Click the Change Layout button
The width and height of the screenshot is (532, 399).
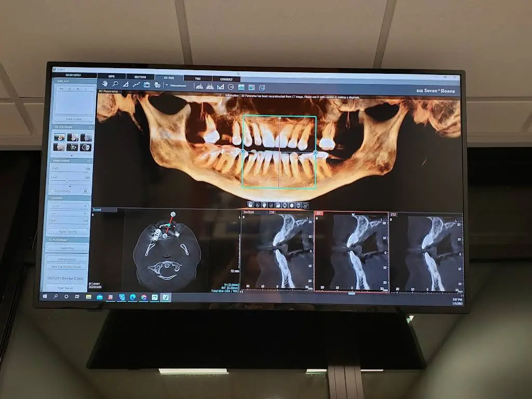(x=66, y=259)
